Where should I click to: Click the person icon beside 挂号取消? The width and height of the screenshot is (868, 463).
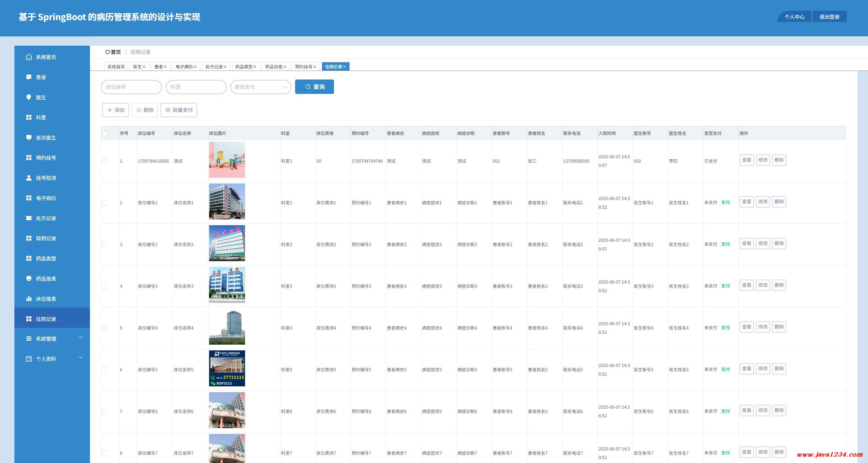[x=29, y=178]
